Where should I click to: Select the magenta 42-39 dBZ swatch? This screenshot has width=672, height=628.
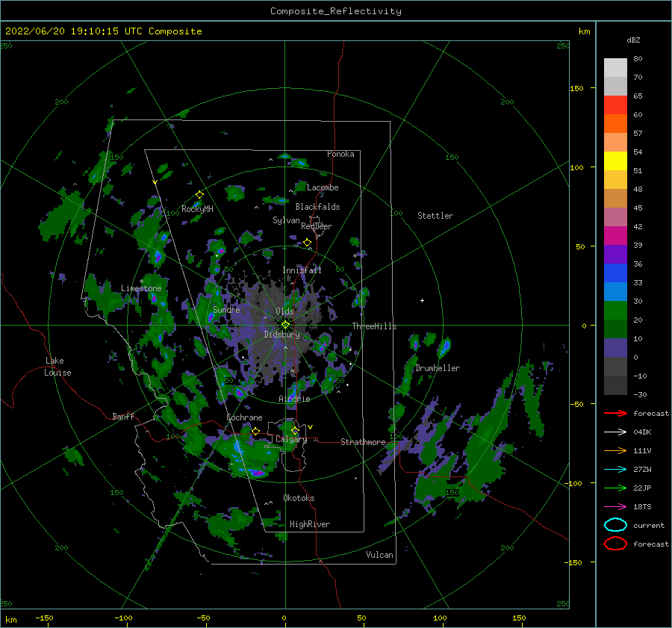[615, 235]
